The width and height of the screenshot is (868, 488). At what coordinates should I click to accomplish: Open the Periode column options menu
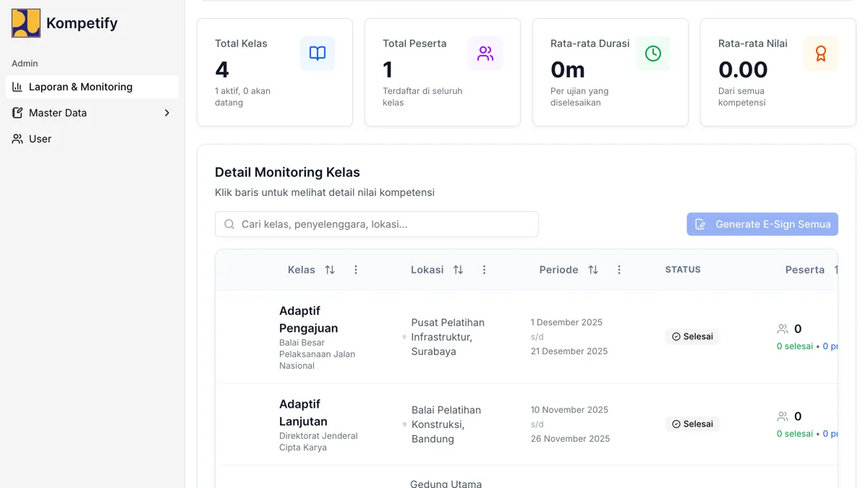618,270
